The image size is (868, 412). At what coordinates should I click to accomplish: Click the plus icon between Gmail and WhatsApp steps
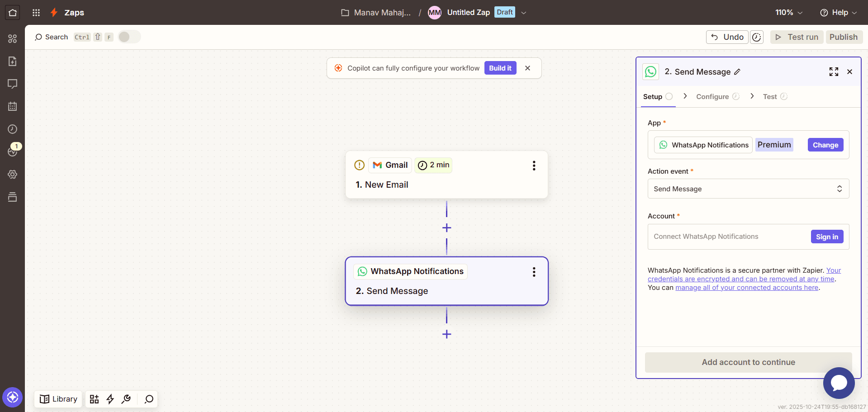click(446, 228)
